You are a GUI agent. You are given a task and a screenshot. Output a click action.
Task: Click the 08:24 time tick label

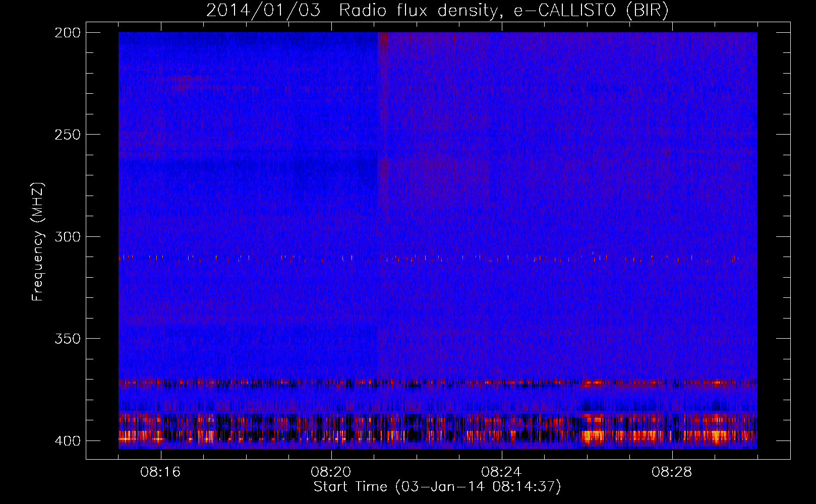(501, 472)
